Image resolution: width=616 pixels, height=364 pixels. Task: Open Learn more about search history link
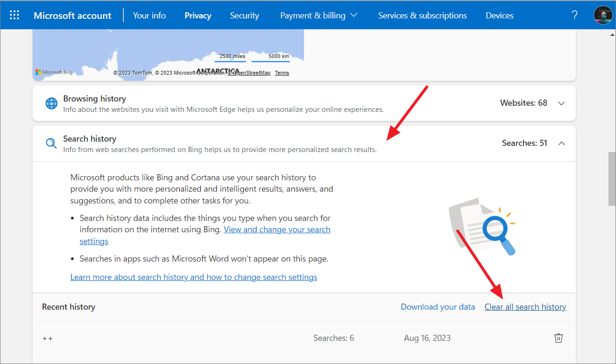194,277
